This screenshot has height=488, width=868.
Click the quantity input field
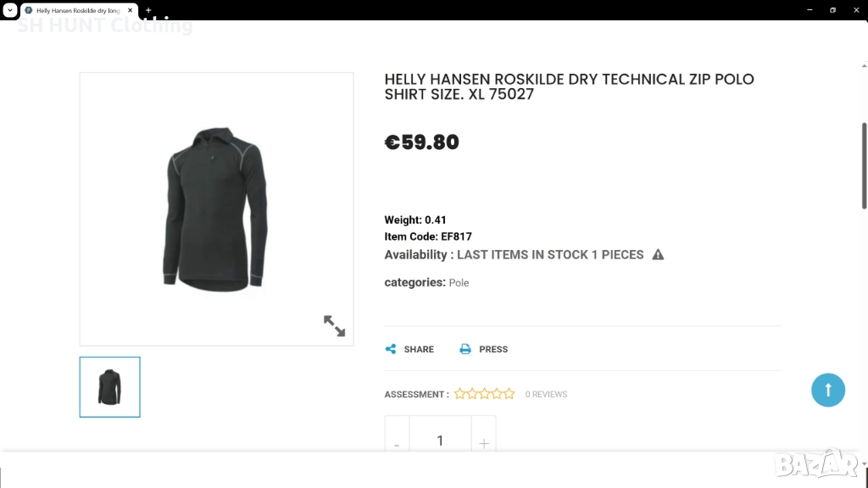pyautogui.click(x=440, y=441)
